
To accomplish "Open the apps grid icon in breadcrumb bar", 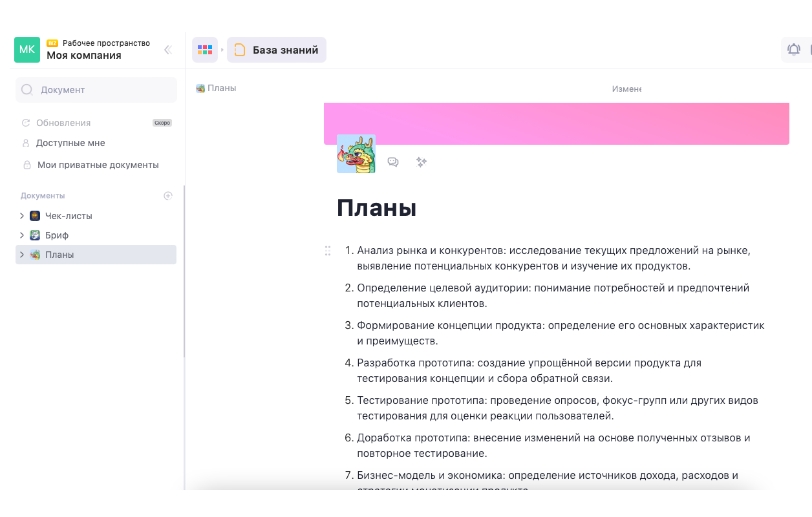I will click(x=204, y=50).
